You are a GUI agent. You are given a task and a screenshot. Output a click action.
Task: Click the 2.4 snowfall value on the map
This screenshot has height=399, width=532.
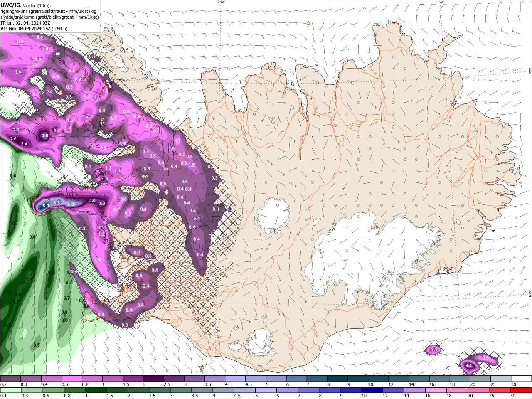click(x=24, y=144)
